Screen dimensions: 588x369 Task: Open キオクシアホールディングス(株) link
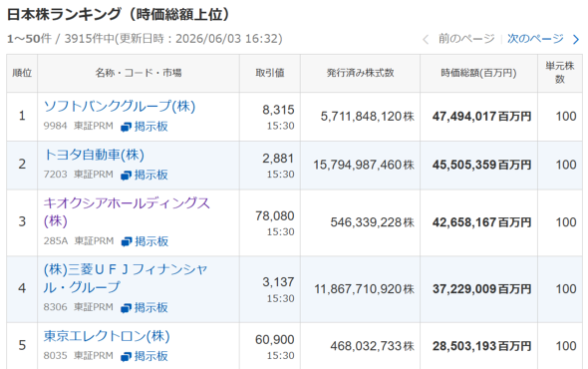tap(127, 212)
